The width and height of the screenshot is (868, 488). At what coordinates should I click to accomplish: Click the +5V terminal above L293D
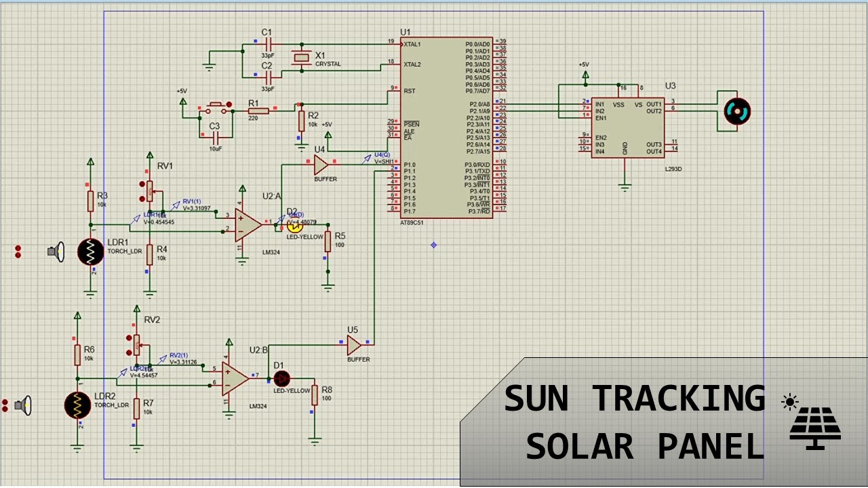(585, 77)
